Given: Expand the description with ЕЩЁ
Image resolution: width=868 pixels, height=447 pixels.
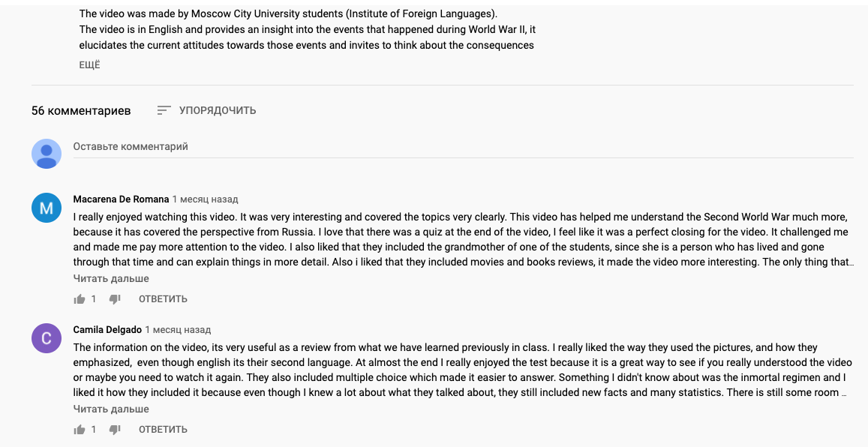Looking at the screenshot, I should coord(89,65).
